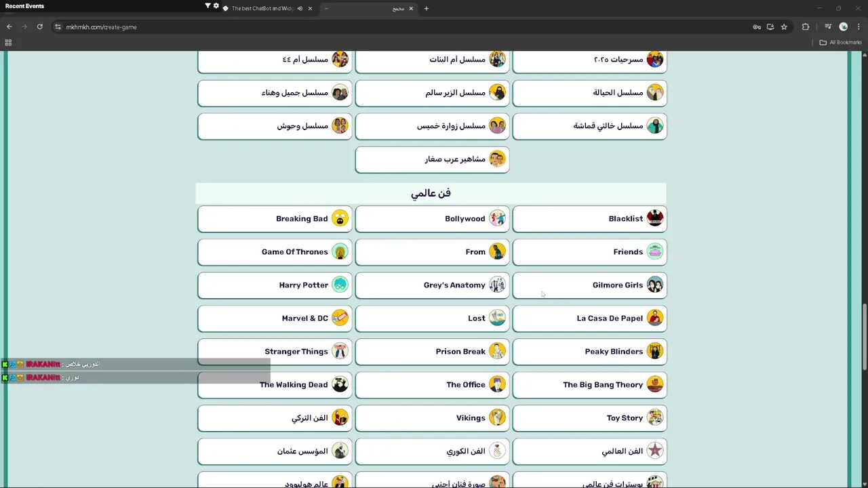
Task: Close The best ChatBot tab
Action: [x=310, y=9]
